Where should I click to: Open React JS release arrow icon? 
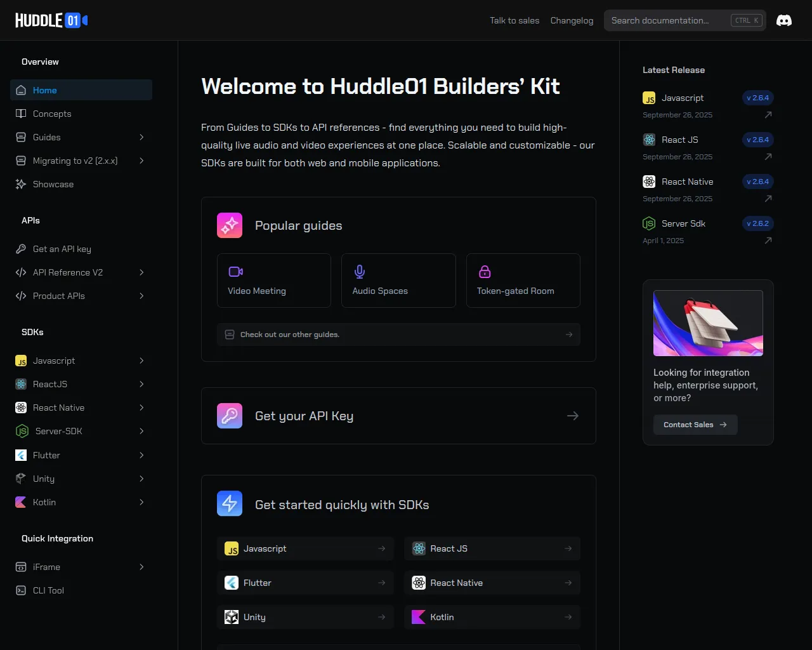click(x=768, y=157)
